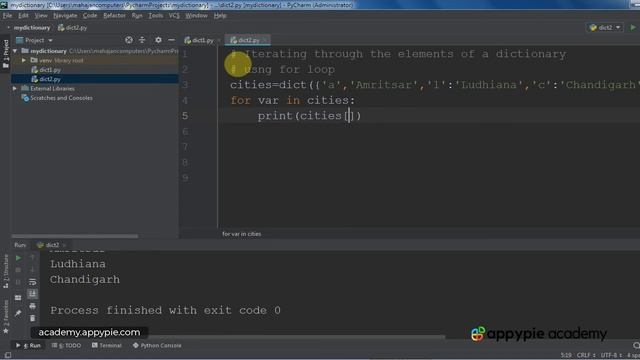The width and height of the screenshot is (640, 360).
Task: Click the stop process icon
Action: point(18,270)
